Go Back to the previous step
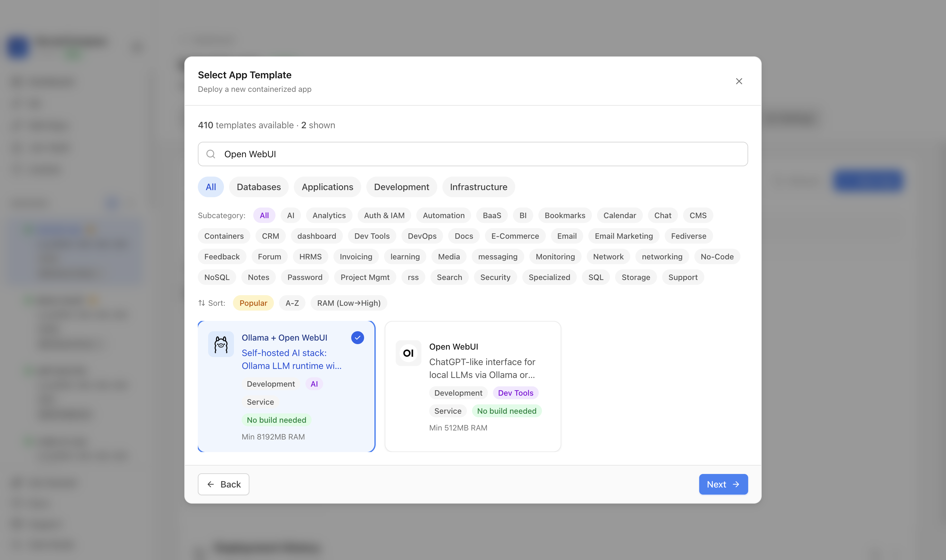This screenshot has height=560, width=946. coord(223,484)
